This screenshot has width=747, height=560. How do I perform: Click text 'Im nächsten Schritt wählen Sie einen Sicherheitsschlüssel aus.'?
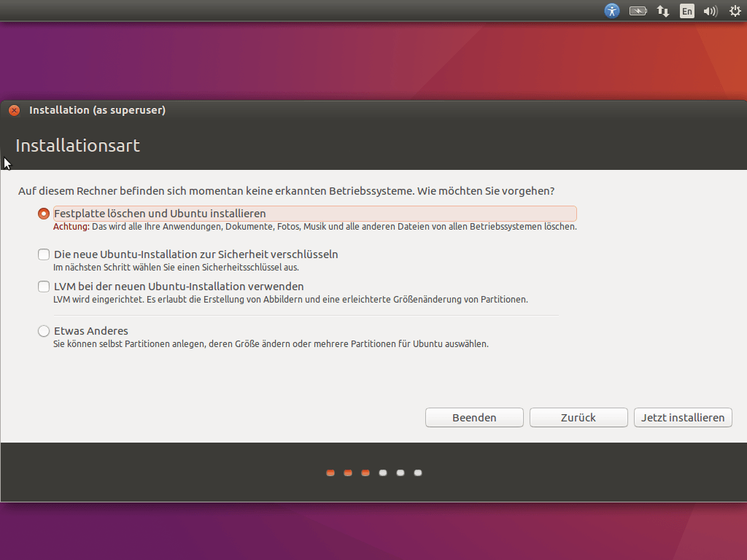pos(176,268)
